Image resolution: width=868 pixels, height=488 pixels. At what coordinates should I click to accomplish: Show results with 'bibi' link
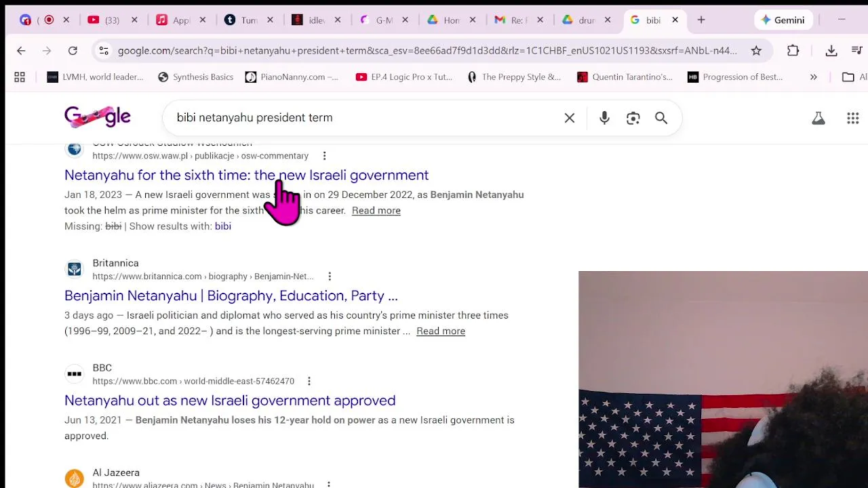point(222,226)
